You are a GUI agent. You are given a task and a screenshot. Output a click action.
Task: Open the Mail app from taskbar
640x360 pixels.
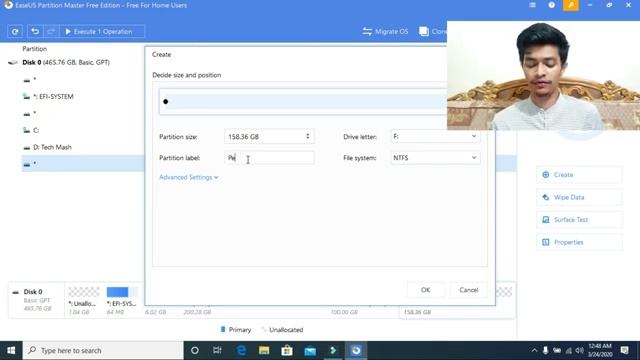point(310,351)
